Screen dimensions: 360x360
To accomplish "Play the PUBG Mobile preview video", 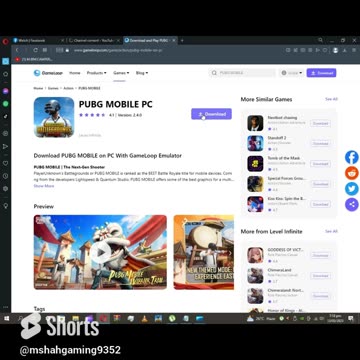I will point(100,252).
